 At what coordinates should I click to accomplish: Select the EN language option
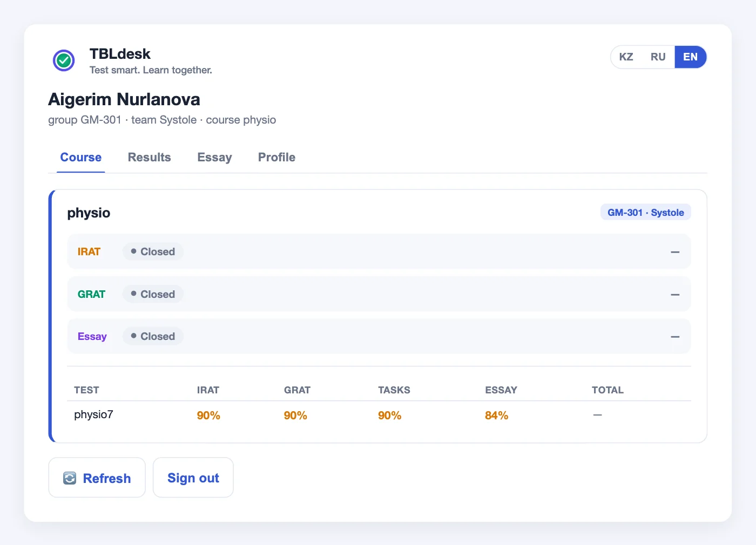pos(690,57)
